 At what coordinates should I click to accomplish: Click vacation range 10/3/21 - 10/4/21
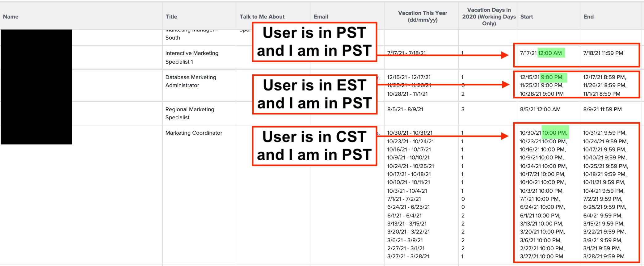tap(407, 191)
